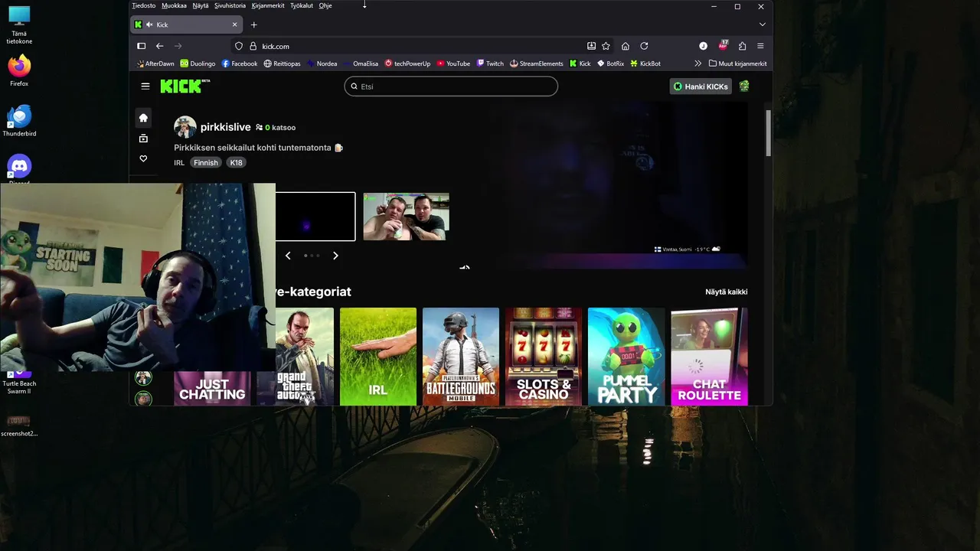The width and height of the screenshot is (980, 551).
Task: Open the Näytä menu
Action: click(x=201, y=5)
